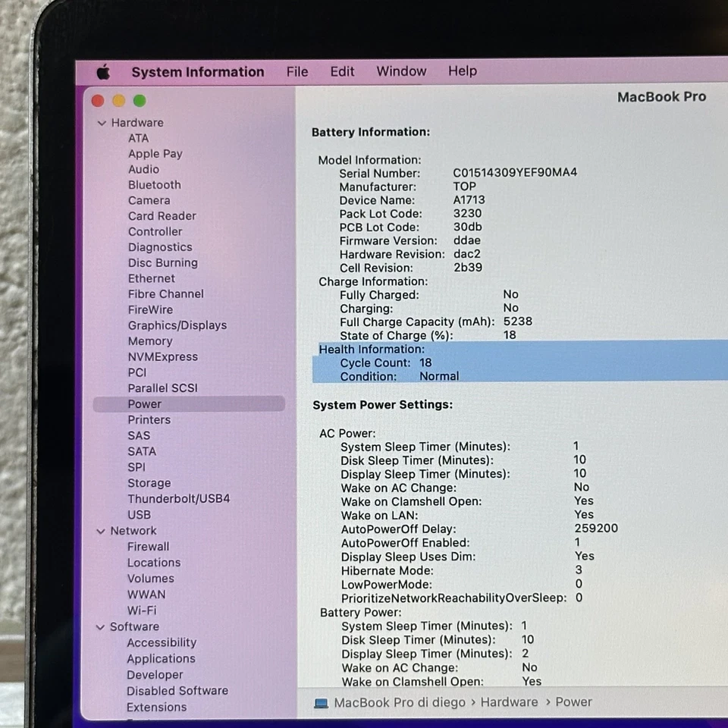Screen dimensions: 728x728
Task: Select Diagnostics in the sidebar
Action: (160, 247)
